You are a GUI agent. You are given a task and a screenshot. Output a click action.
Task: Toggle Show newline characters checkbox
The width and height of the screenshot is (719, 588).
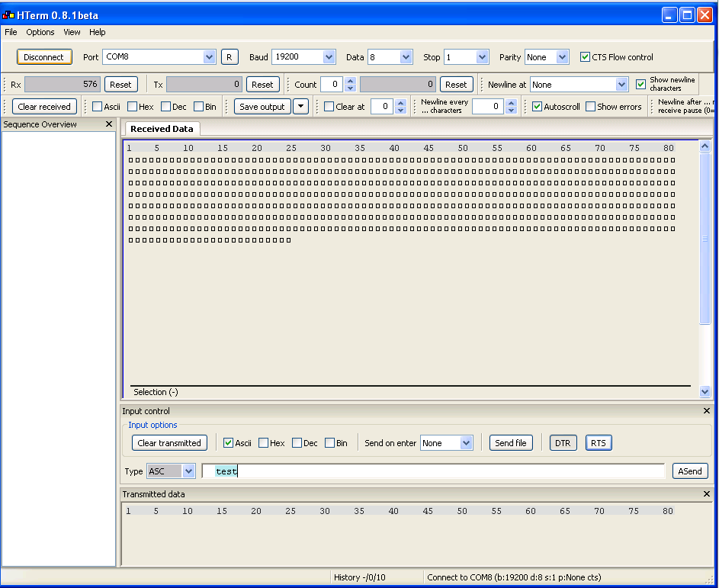640,85
